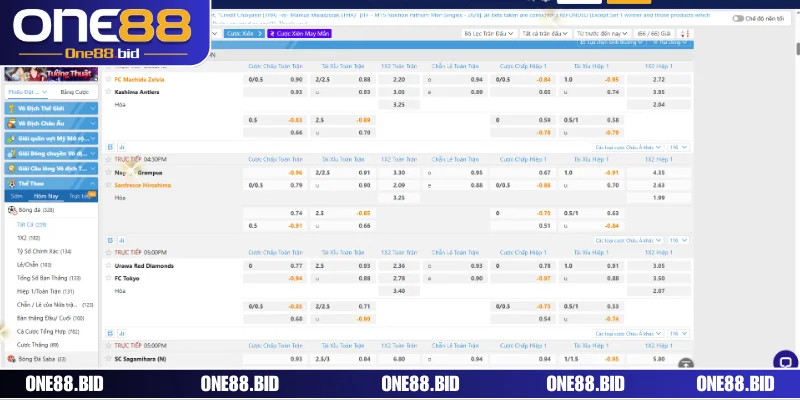The height and width of the screenshot is (400, 800).
Task: Open the Bộ Lọc Trận Đấu dropdown
Action: pyautogui.click(x=487, y=34)
